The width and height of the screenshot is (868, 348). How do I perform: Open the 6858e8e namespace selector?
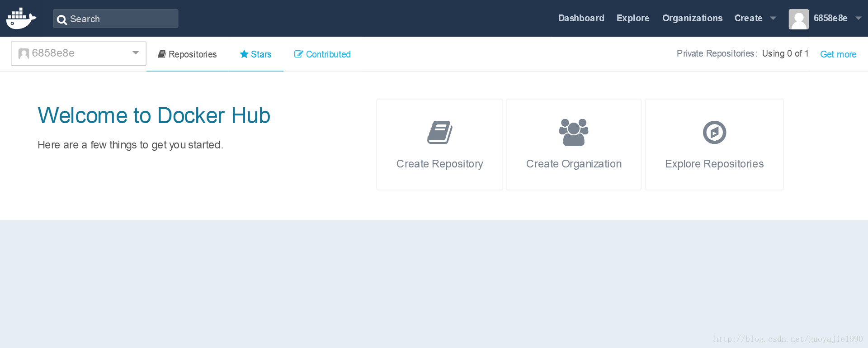79,53
